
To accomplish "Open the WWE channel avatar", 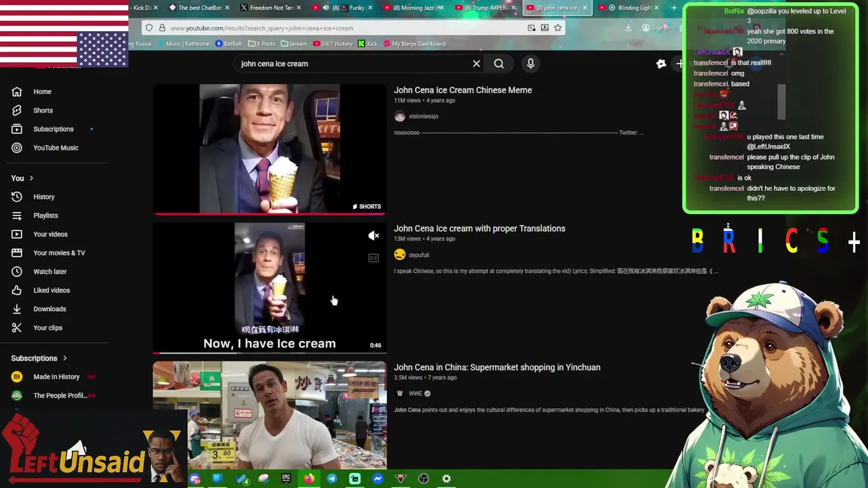I will [x=399, y=393].
